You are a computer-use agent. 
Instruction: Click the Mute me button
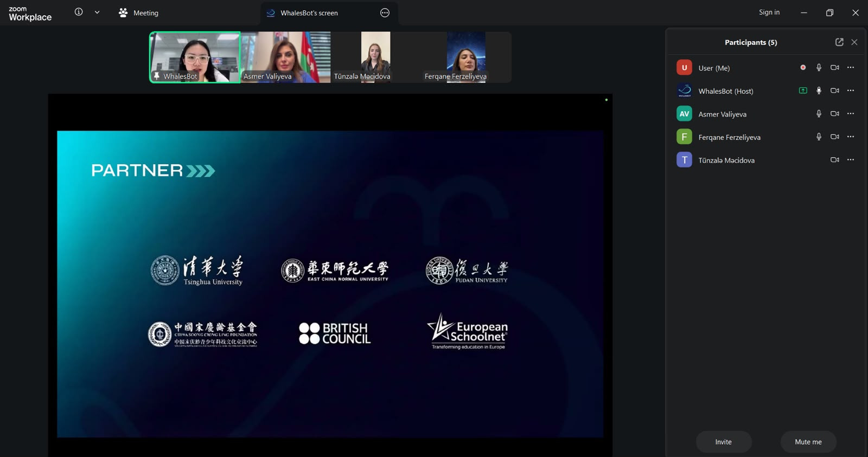(x=808, y=442)
